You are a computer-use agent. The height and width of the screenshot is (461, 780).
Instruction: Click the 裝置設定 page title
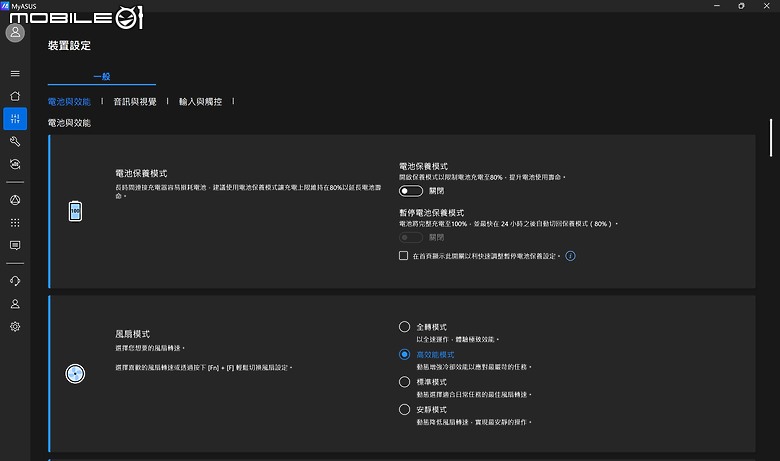(69, 46)
